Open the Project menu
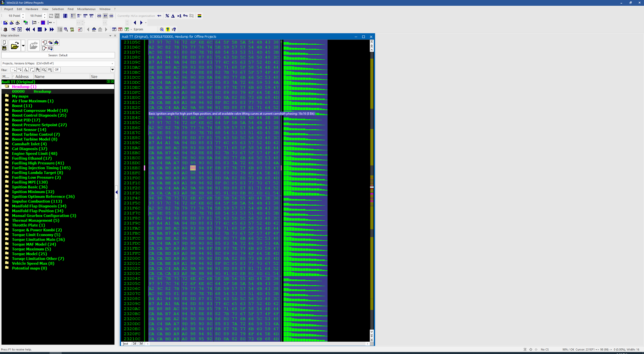Image resolution: width=644 pixels, height=354 pixels. [x=8, y=9]
